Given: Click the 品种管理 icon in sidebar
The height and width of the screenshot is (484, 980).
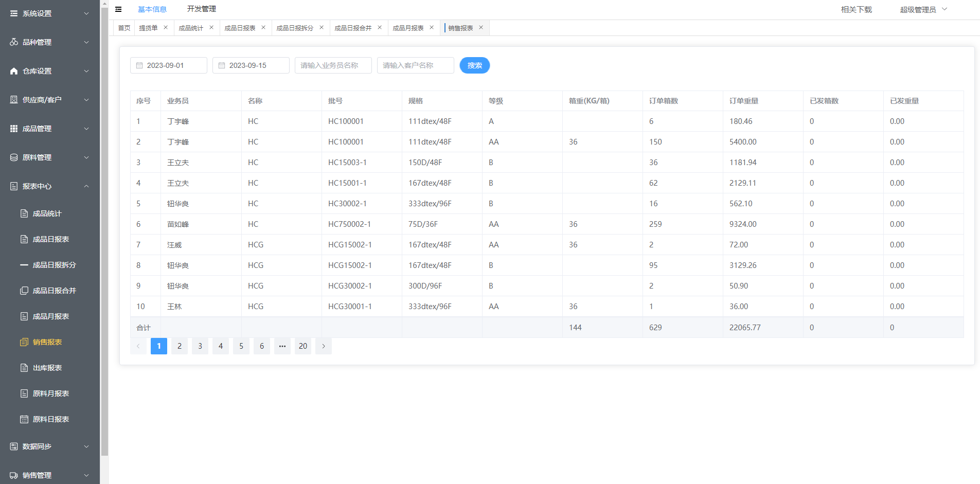Looking at the screenshot, I should point(14,42).
